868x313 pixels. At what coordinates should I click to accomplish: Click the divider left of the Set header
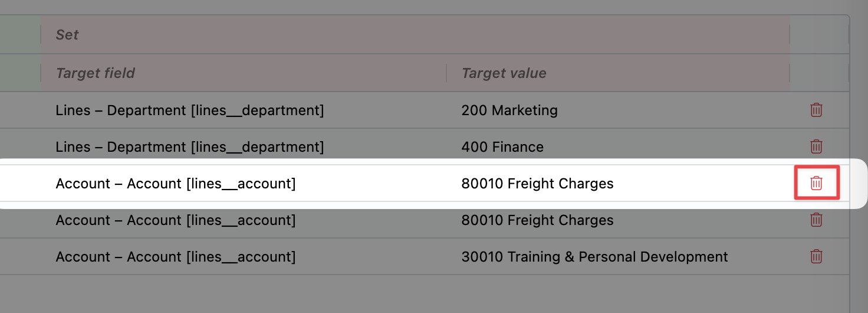tap(41, 35)
